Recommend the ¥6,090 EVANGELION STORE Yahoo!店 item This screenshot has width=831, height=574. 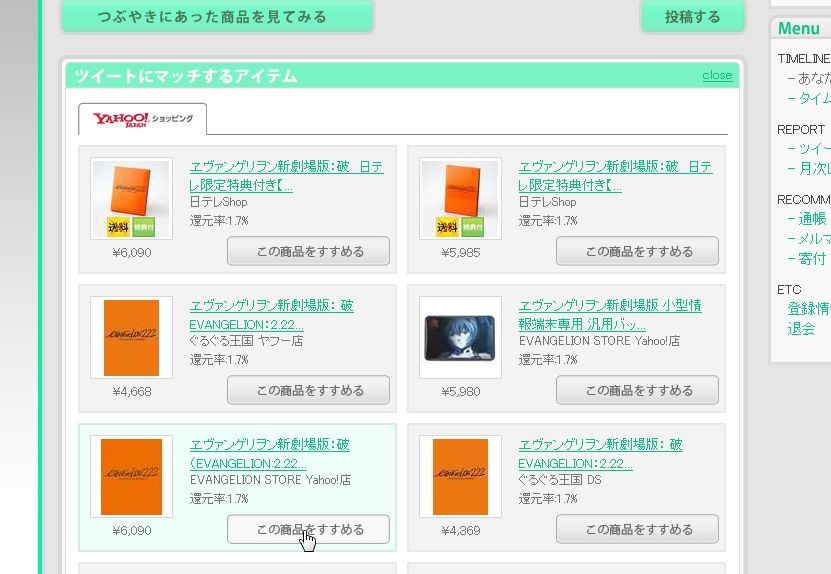tap(308, 528)
